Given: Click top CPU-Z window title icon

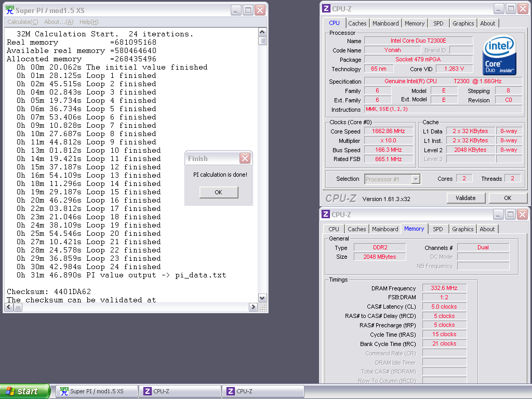Looking at the screenshot, I should [x=326, y=9].
